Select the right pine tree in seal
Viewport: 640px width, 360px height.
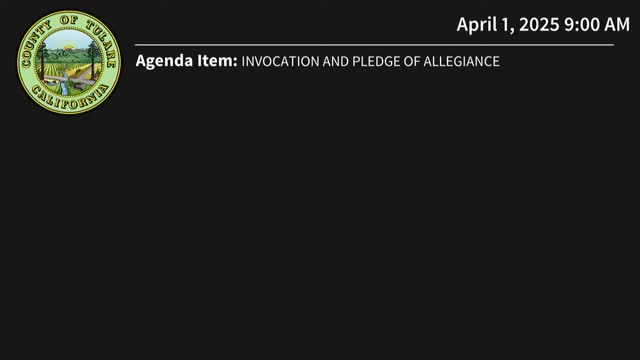(x=94, y=59)
